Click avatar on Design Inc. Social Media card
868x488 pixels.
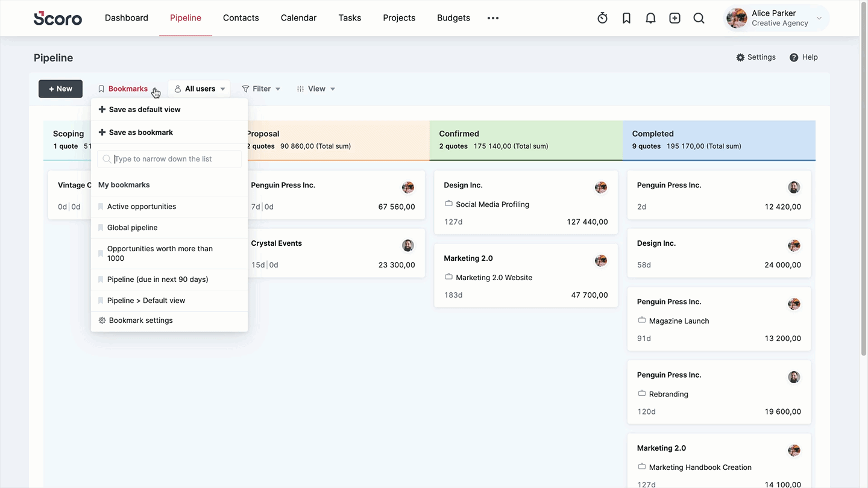601,187
